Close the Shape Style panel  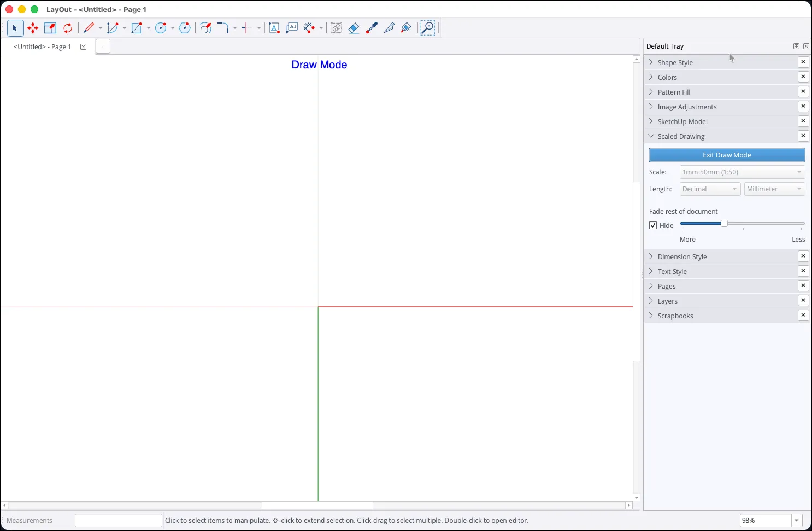tap(803, 62)
